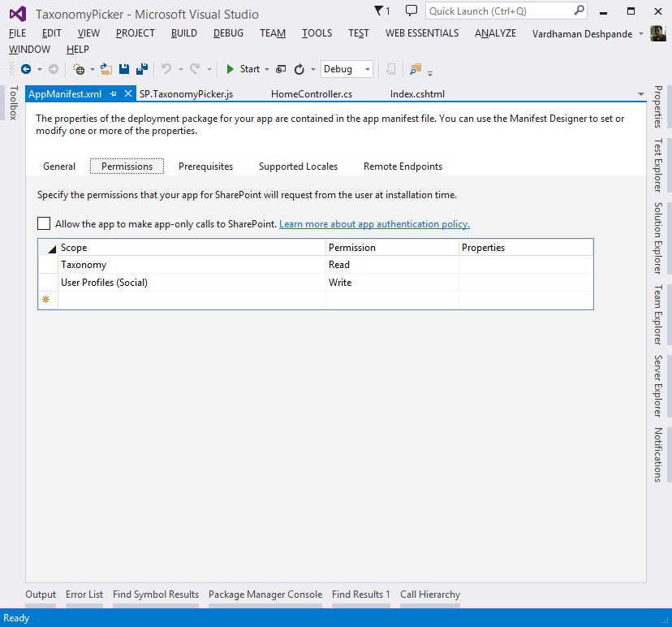Switch to the HomeController.cs tab
The height and width of the screenshot is (627, 672).
pos(312,94)
